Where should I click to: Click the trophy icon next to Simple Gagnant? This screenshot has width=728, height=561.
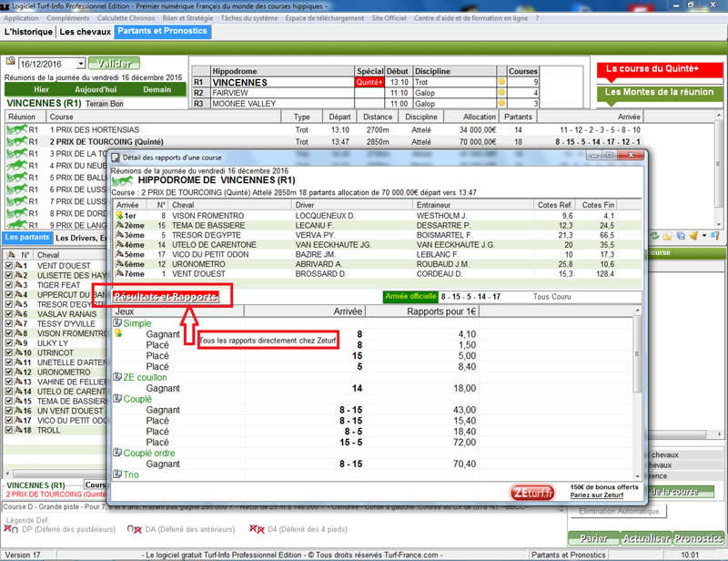(x=118, y=335)
